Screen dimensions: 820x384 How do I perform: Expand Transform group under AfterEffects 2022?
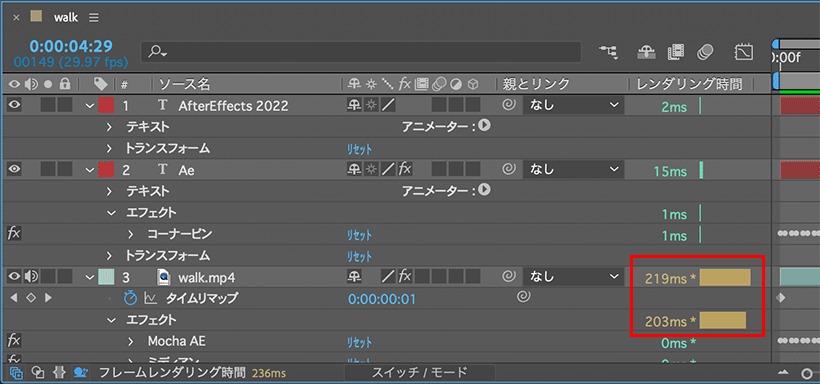click(x=109, y=148)
